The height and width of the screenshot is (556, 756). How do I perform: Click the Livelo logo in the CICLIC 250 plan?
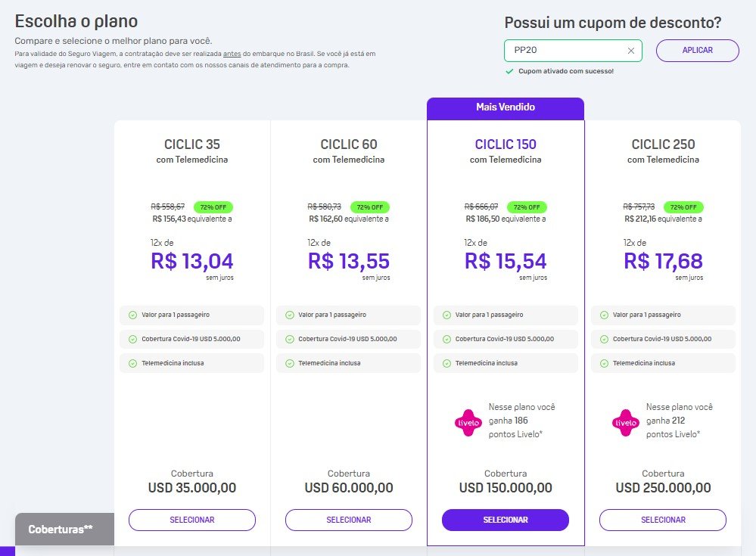(625, 423)
